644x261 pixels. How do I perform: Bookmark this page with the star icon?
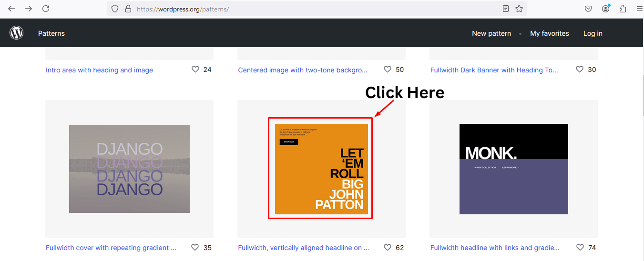pos(519,9)
